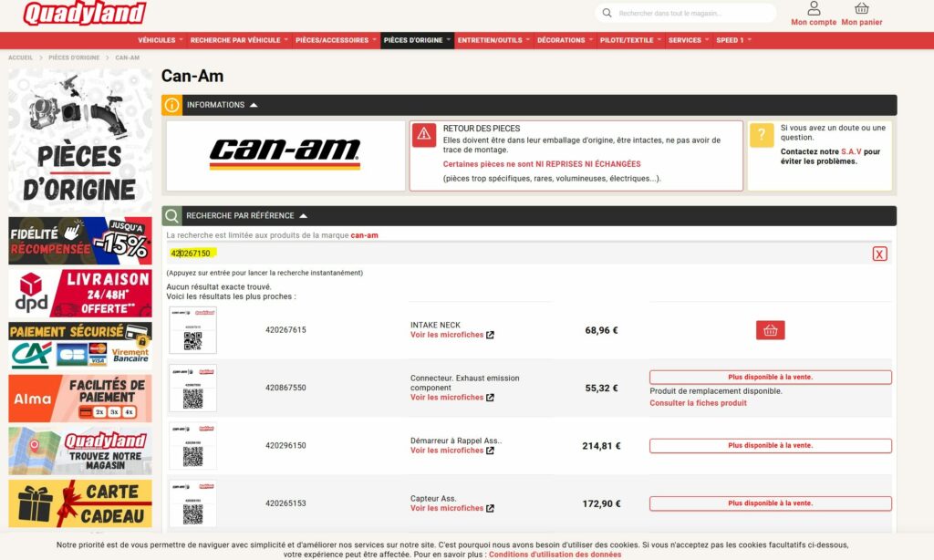Viewport: 934px width, 560px height.
Task: Open SPEED 1 menu
Action: point(733,40)
